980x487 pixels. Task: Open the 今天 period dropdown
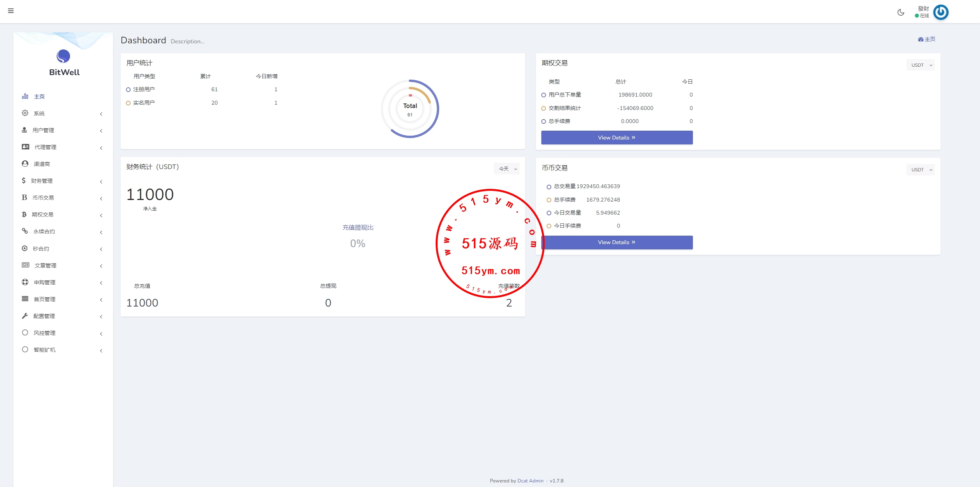click(x=507, y=169)
